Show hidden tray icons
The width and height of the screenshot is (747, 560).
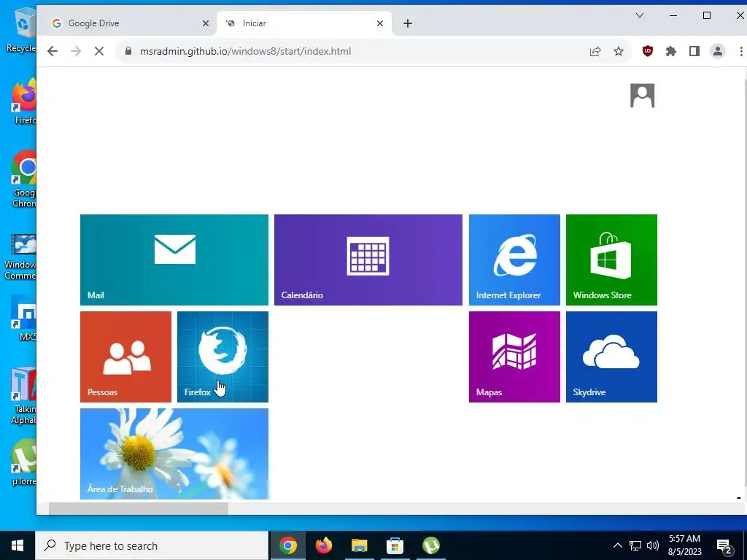(617, 545)
